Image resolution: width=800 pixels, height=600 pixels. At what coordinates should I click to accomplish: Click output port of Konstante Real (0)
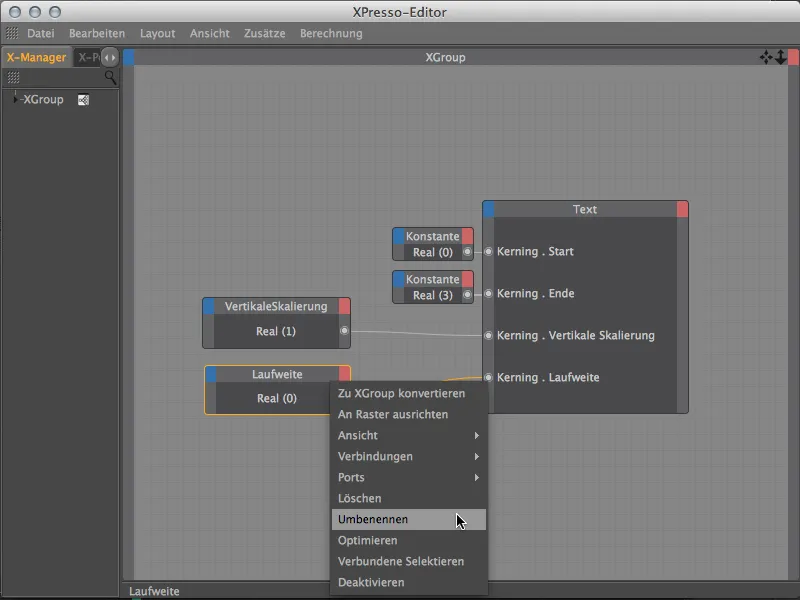pos(467,252)
